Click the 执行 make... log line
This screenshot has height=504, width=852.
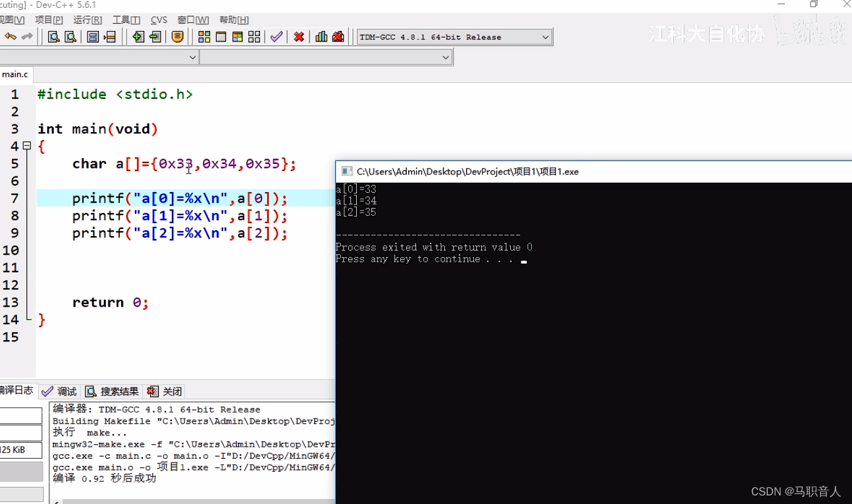(90, 432)
